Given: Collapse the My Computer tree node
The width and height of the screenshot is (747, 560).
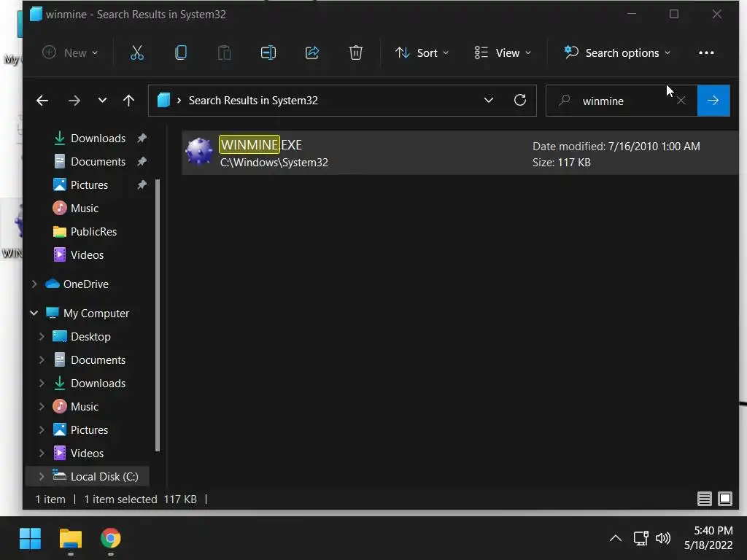Looking at the screenshot, I should point(34,314).
